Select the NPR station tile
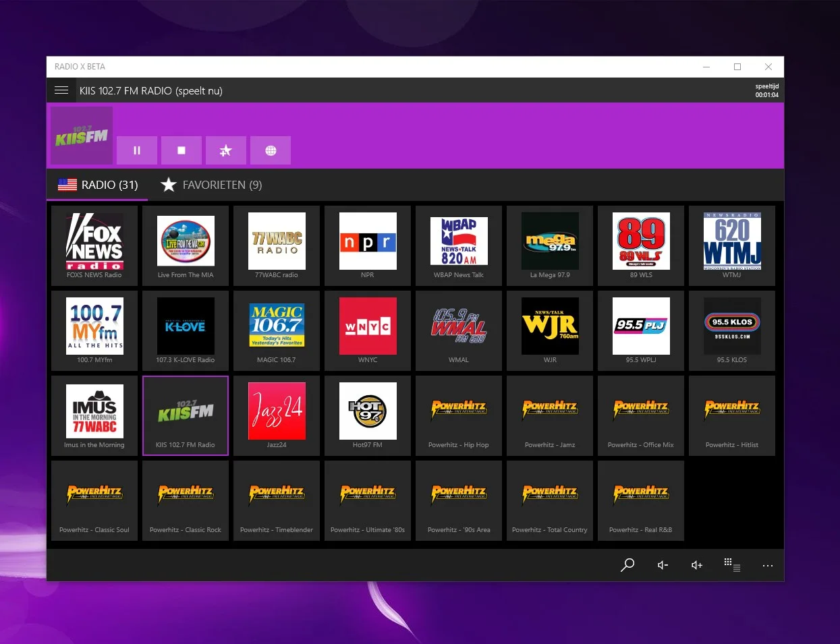This screenshot has width=840, height=644. 368,245
